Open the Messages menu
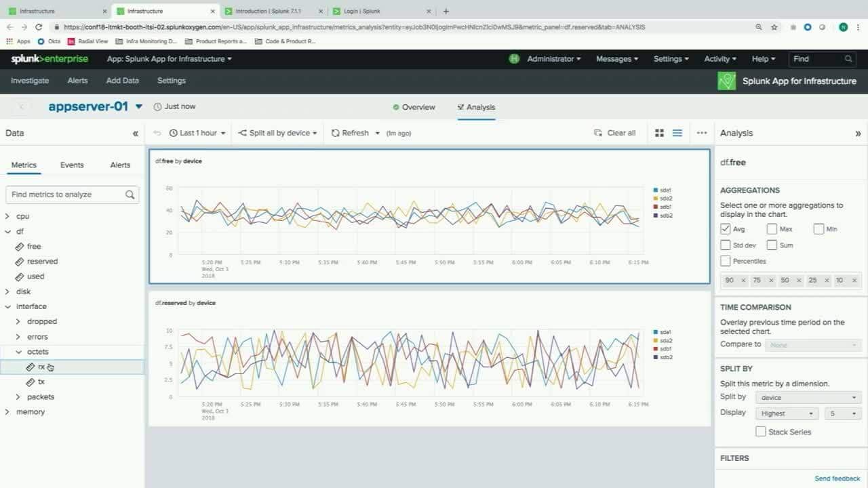This screenshot has height=488, width=868. (617, 59)
